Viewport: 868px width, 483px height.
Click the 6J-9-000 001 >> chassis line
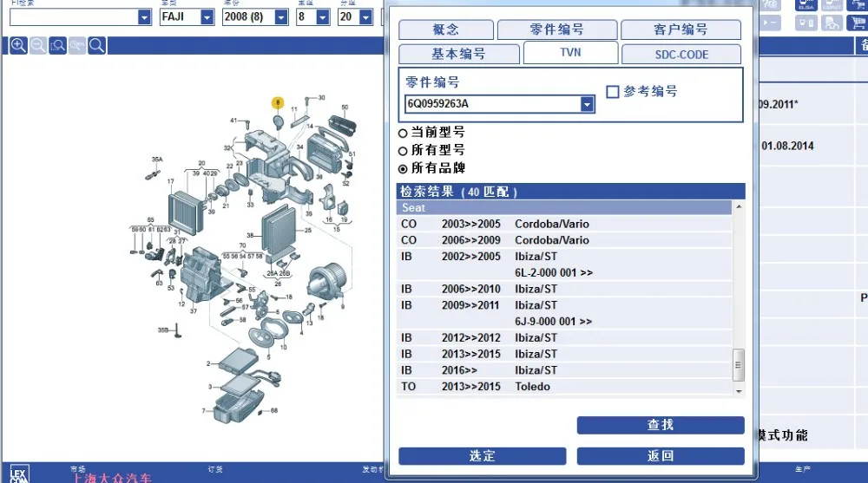click(553, 322)
